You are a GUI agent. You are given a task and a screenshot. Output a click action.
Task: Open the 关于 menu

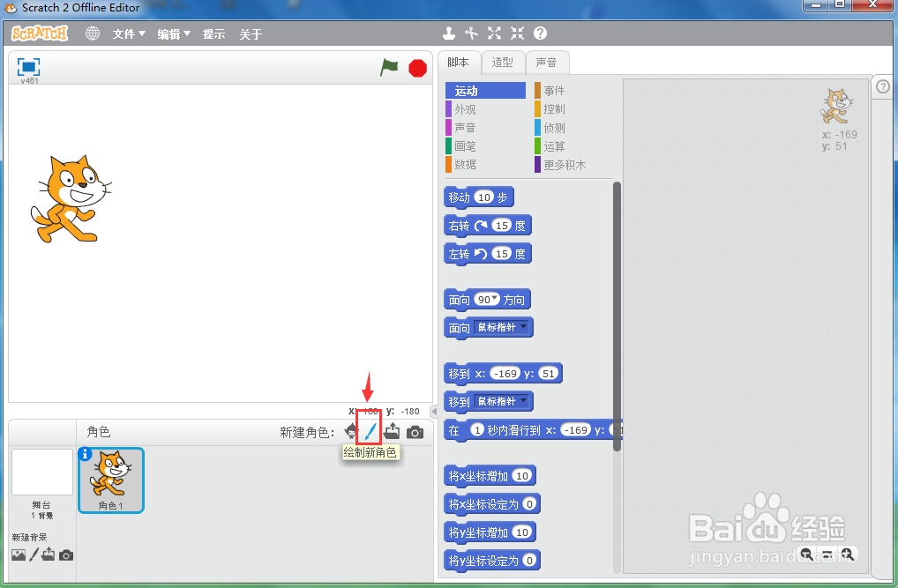point(251,34)
